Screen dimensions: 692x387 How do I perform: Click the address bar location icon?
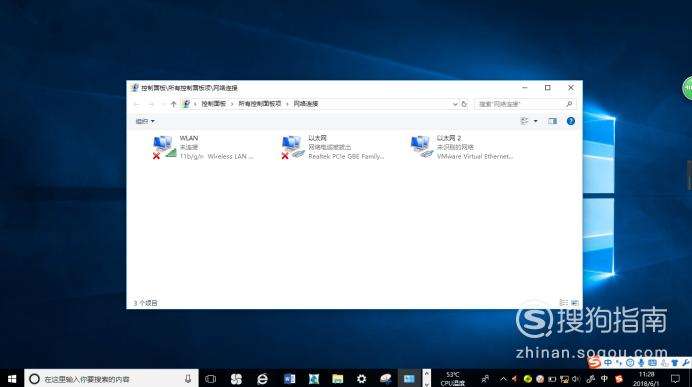pos(186,104)
